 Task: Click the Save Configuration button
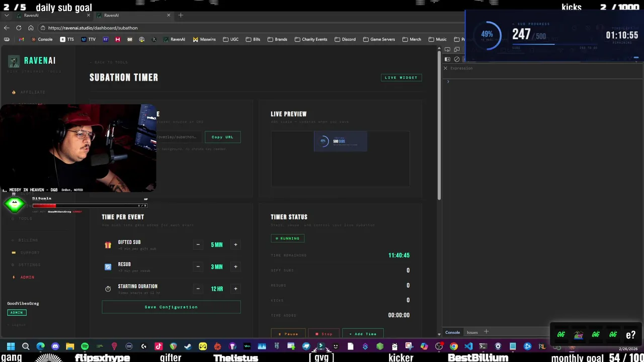[171, 307]
